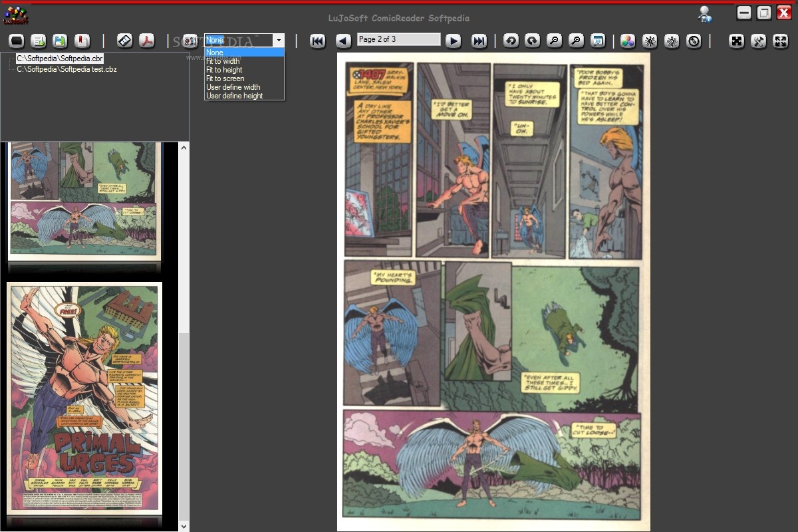Screen dimensions: 798x532
Task: Jump to the last page
Action: click(479, 41)
